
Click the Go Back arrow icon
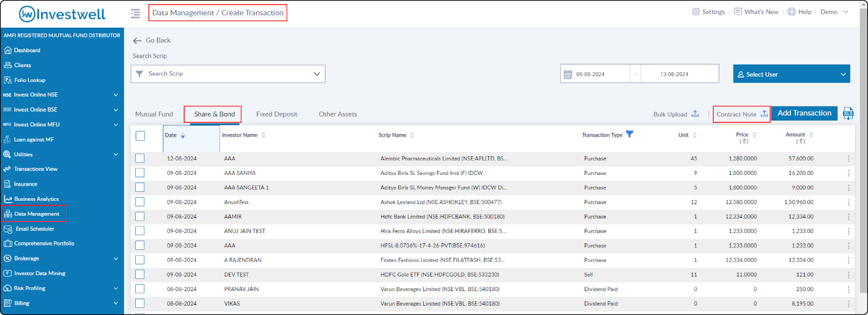coord(137,40)
